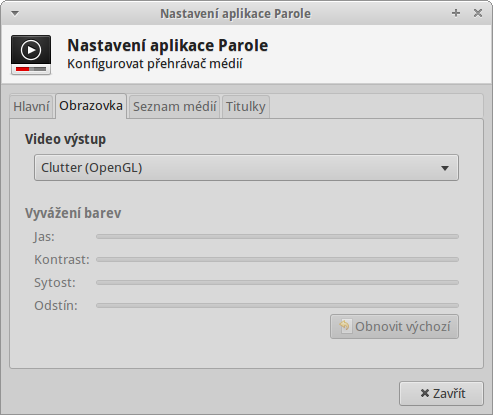This screenshot has height=415, width=493.
Task: Click the Kontrast slider track
Action: (x=277, y=259)
